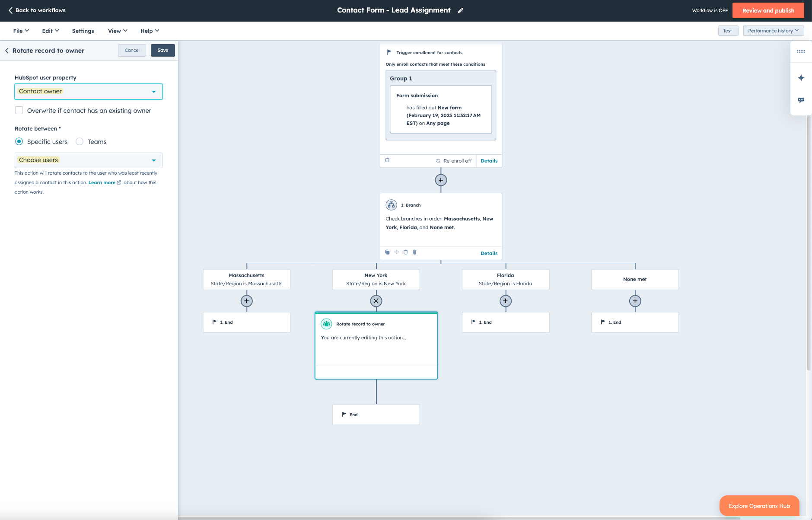This screenshot has height=520, width=812.
Task: Select the Florida branch card
Action: click(x=506, y=279)
